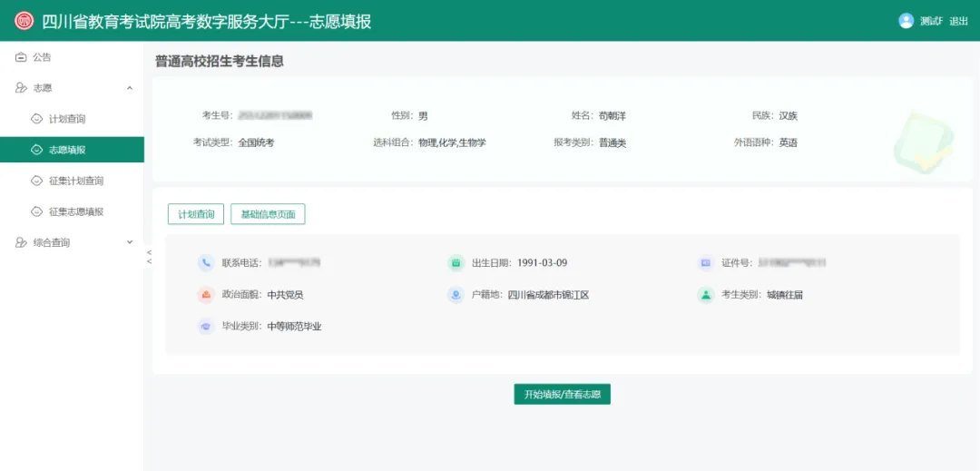Click icon beside sidebar 计划查询
980x471 pixels.
pos(37,119)
